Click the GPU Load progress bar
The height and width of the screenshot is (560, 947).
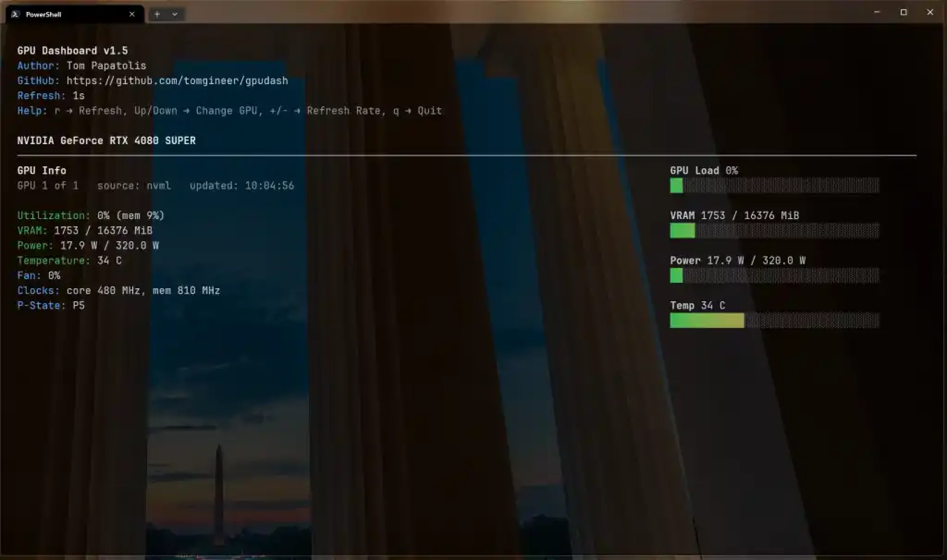(x=775, y=186)
